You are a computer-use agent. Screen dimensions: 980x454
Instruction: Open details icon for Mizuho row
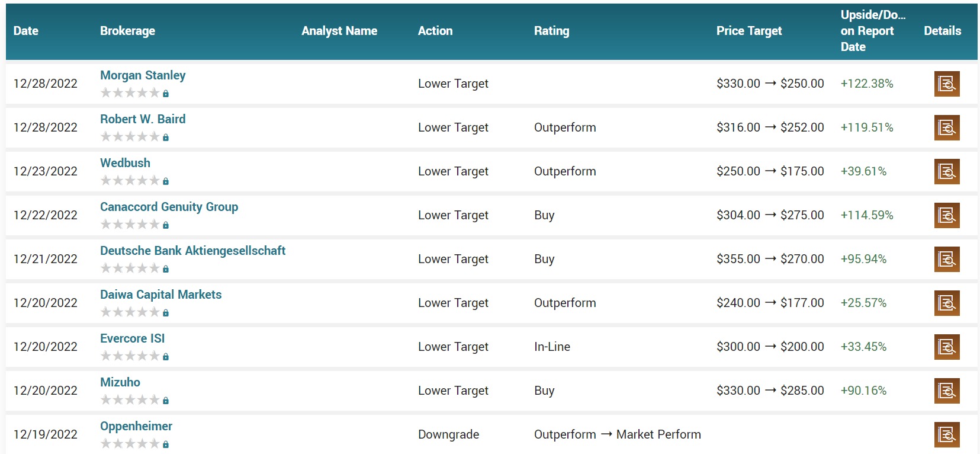(946, 391)
